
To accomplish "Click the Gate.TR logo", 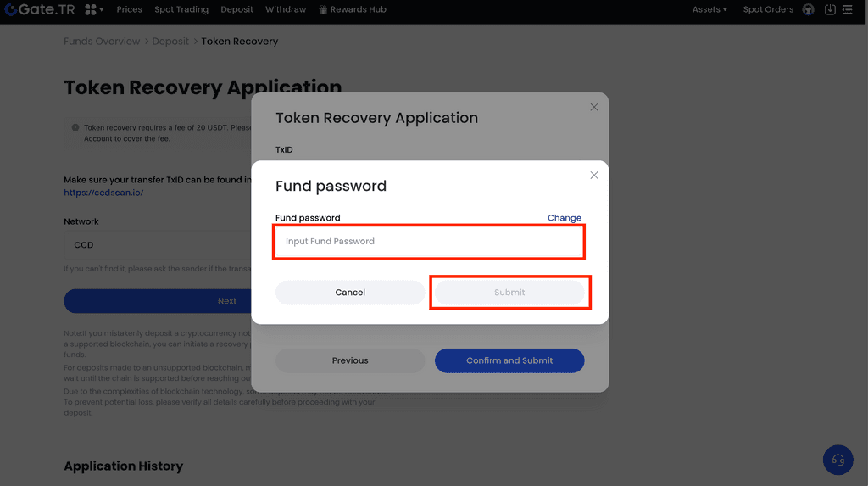I will pos(40,9).
